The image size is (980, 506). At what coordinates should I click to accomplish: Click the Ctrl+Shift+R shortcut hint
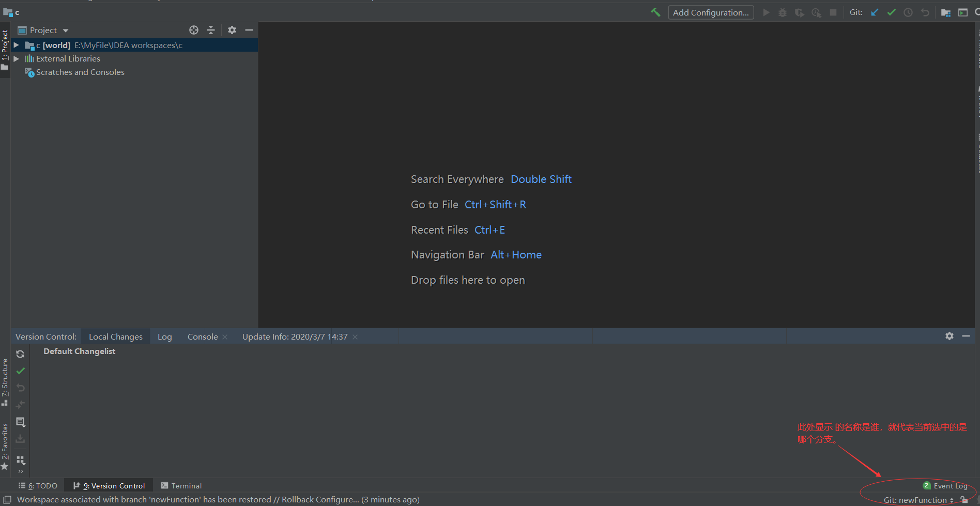[495, 205]
